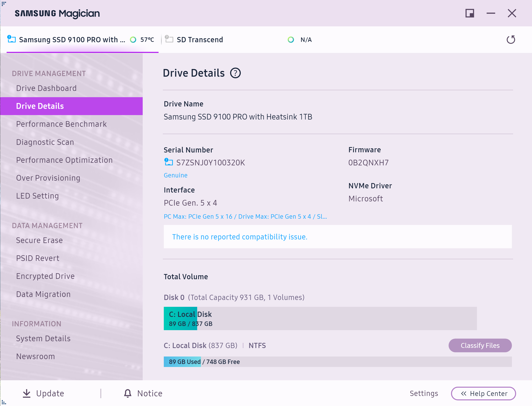This screenshot has width=532, height=406.
Task: Open Settings
Action: click(x=424, y=394)
